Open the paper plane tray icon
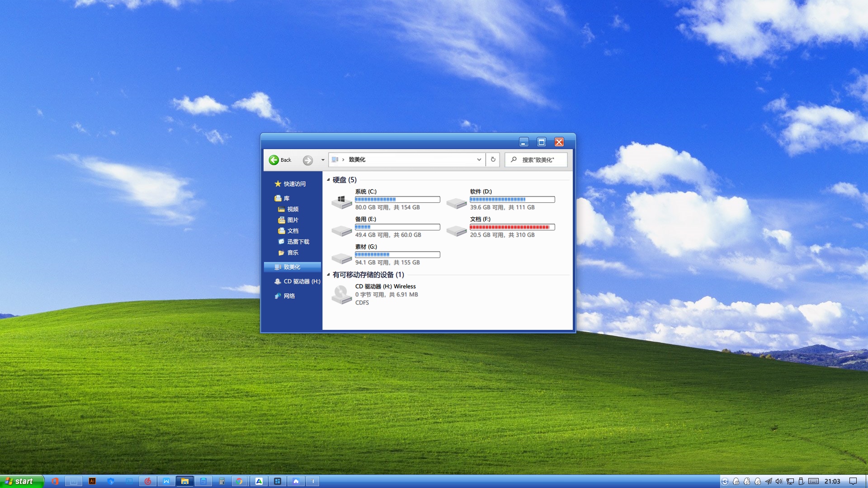This screenshot has width=868, height=488. coord(769,482)
